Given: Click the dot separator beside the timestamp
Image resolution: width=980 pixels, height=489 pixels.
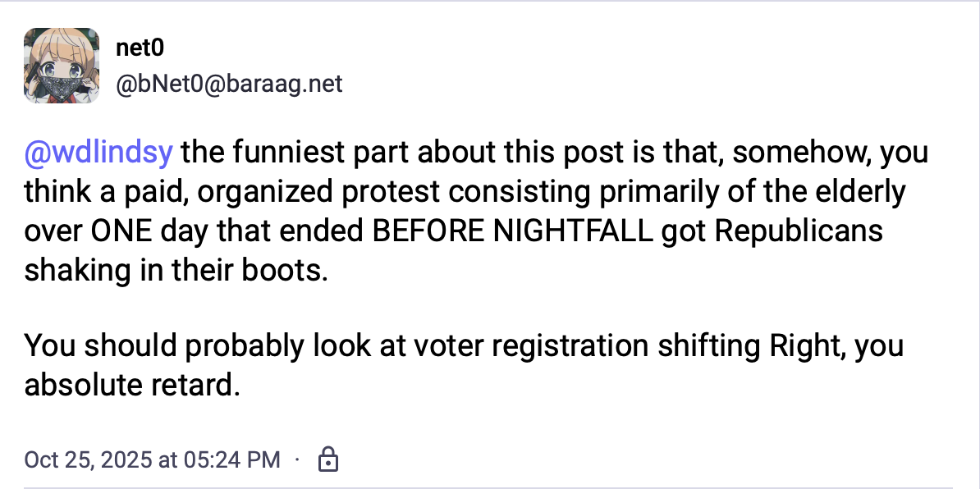Looking at the screenshot, I should pyautogui.click(x=297, y=459).
